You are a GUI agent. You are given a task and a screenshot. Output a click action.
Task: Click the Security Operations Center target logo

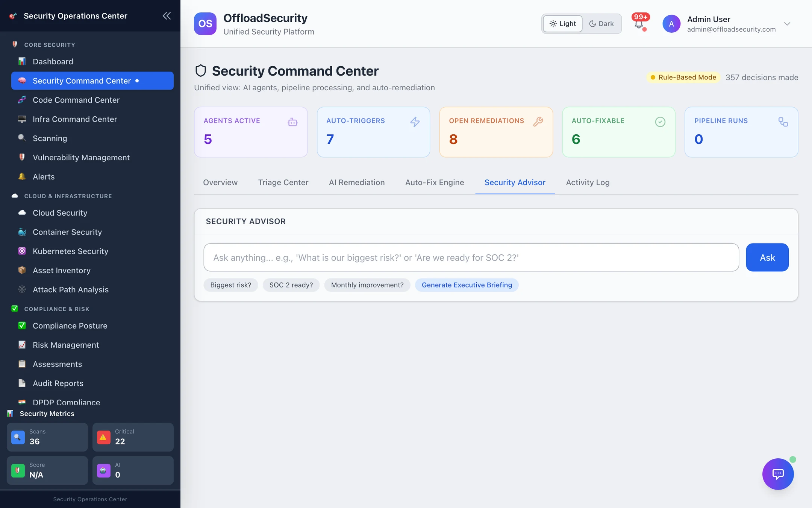pos(13,16)
